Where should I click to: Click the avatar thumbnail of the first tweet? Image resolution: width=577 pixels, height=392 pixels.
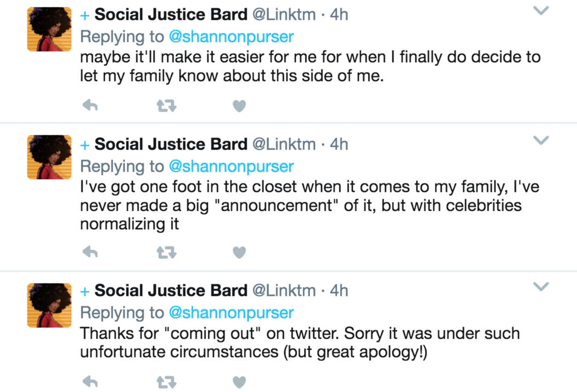(x=49, y=29)
